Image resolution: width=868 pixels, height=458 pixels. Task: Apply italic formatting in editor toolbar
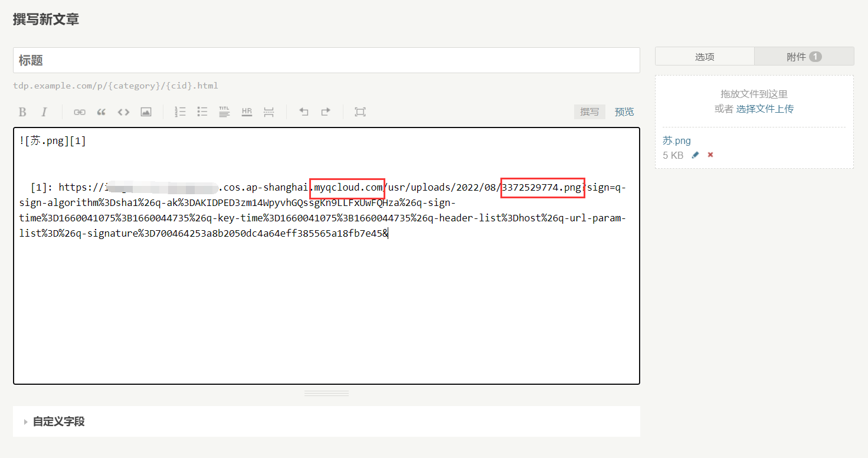click(x=44, y=112)
